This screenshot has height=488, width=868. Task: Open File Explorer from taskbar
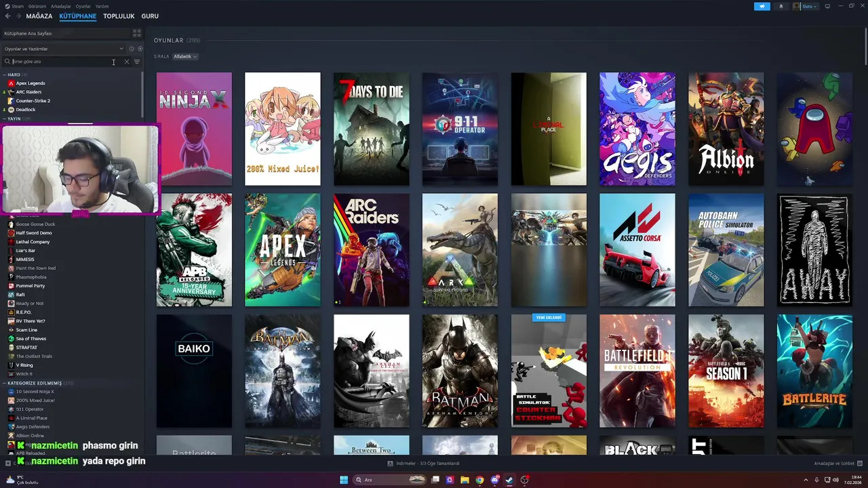(465, 480)
